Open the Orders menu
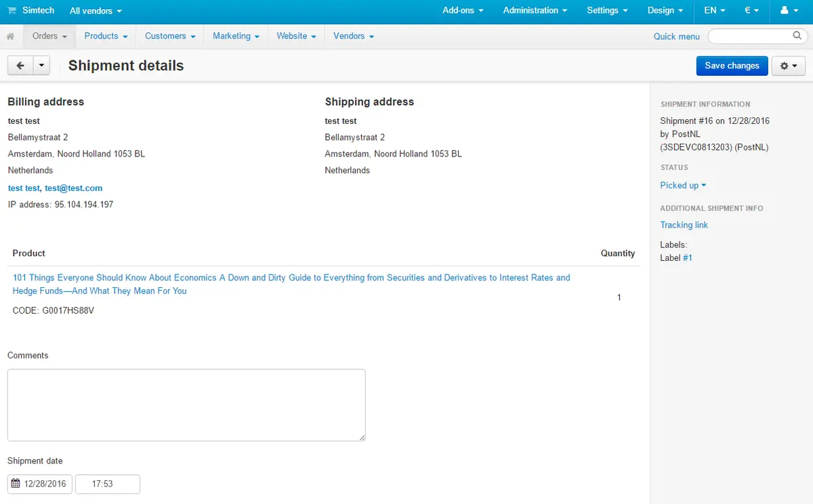Viewport: 813px width, 504px height. pyautogui.click(x=49, y=36)
